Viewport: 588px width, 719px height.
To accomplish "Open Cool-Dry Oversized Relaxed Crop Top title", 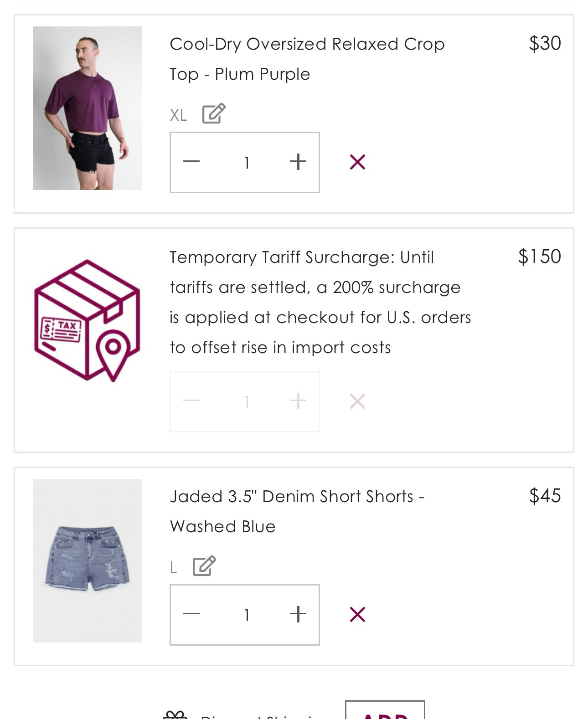I will [x=307, y=59].
